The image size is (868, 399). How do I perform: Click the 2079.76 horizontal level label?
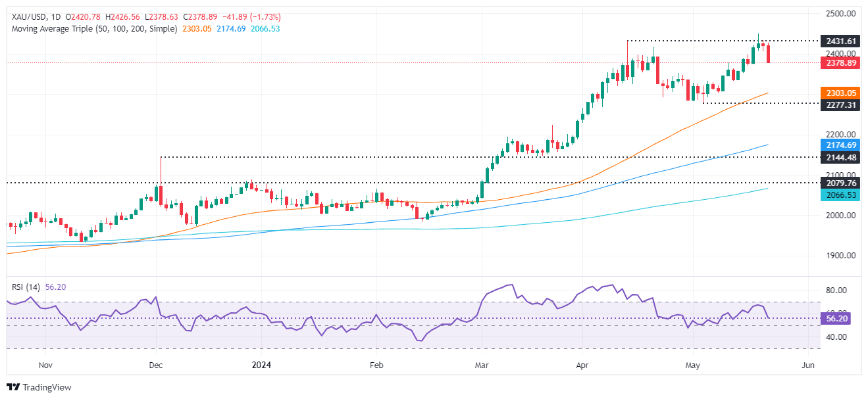(838, 183)
